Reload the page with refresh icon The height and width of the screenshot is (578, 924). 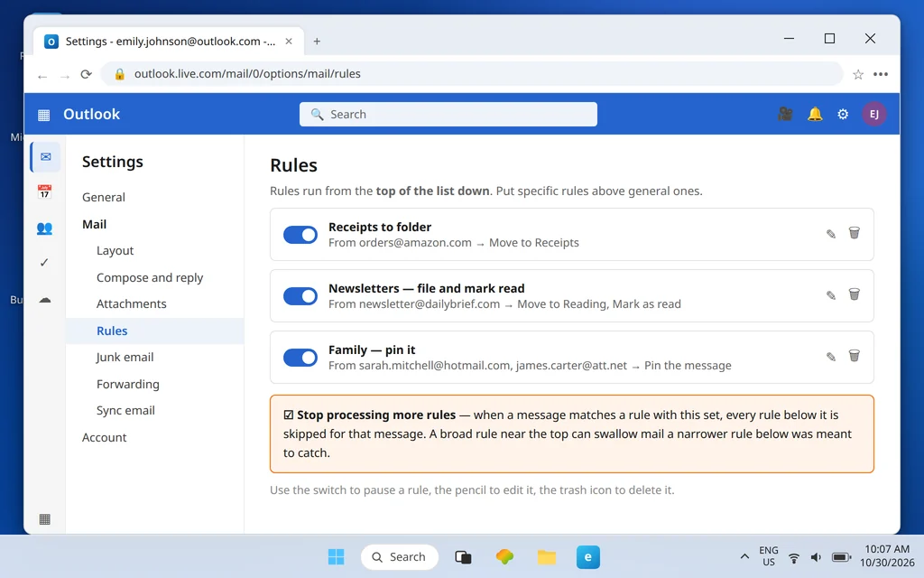pyautogui.click(x=86, y=74)
